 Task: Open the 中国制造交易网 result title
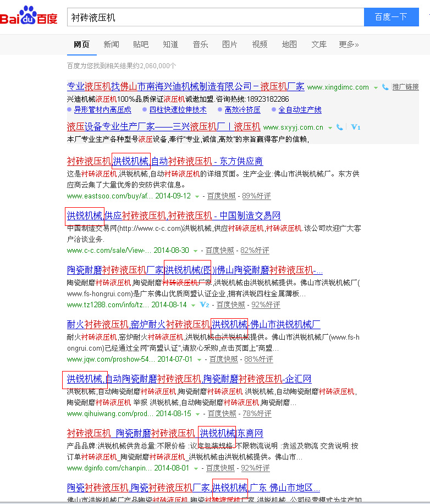174,215
